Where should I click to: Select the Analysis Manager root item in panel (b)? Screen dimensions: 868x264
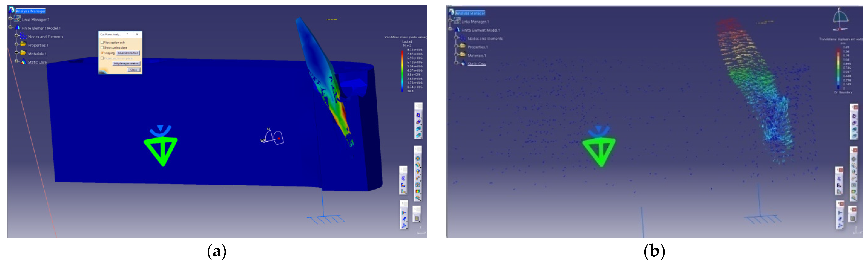point(470,13)
